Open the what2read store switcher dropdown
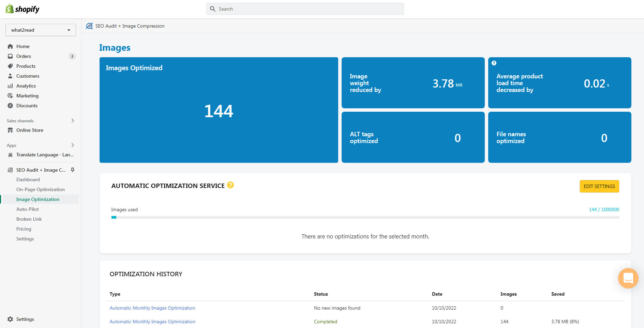The width and height of the screenshot is (644, 328). (41, 30)
